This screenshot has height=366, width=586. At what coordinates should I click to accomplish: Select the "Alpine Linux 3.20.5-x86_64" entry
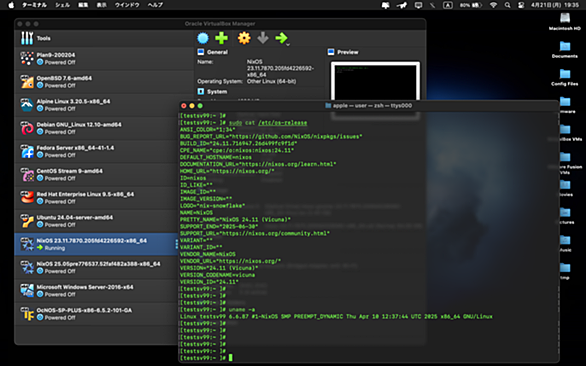(73, 101)
